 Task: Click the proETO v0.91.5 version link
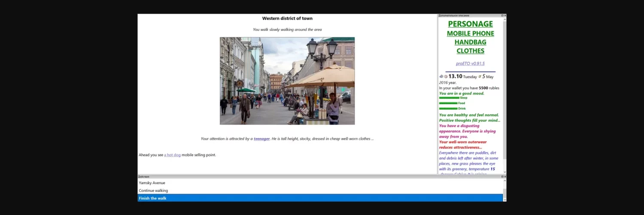[470, 64]
